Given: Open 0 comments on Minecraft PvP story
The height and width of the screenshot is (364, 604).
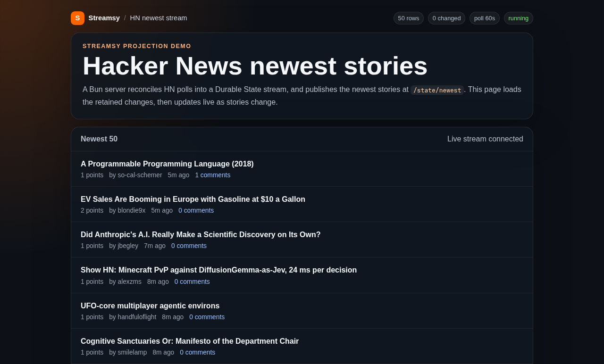Looking at the screenshot, I should point(192,281).
